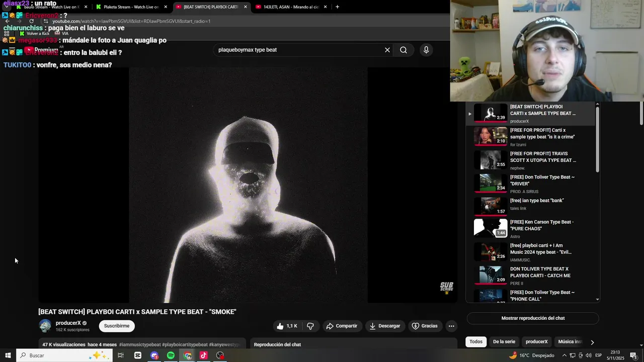This screenshot has width=644, height=362.
Task: Open Task View in the taskbar
Action: (x=121, y=355)
